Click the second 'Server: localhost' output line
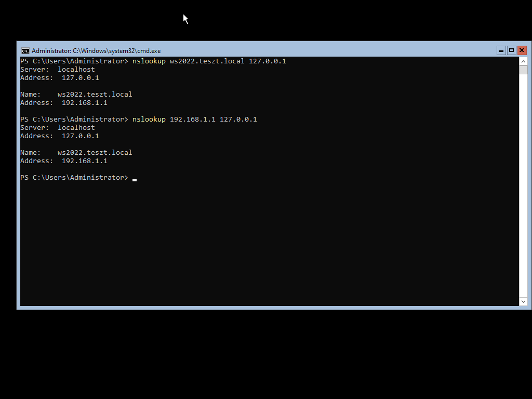The image size is (532, 399). (x=58, y=128)
